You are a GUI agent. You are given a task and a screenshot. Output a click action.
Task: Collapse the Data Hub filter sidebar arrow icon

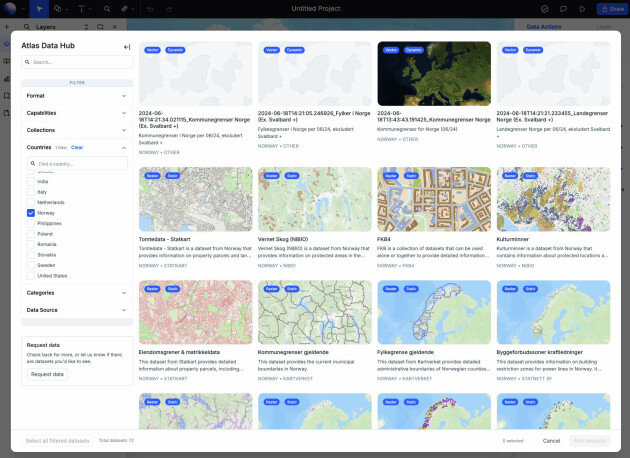127,47
